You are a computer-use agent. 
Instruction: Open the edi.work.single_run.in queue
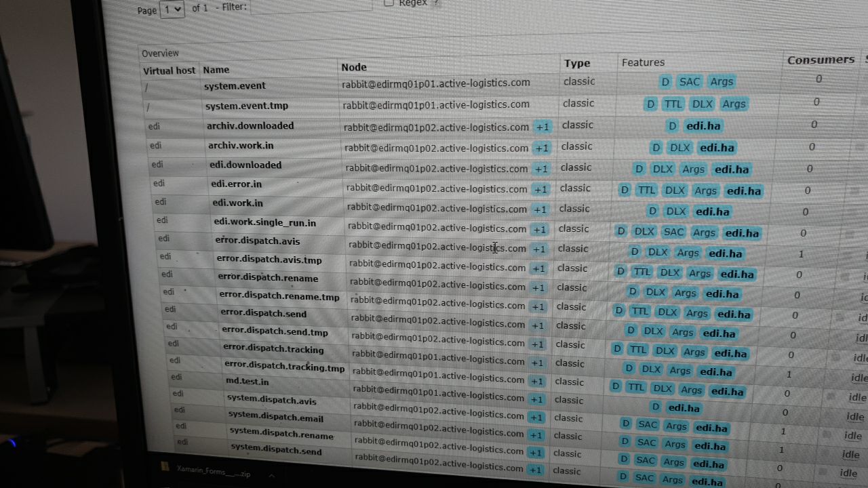(x=264, y=222)
